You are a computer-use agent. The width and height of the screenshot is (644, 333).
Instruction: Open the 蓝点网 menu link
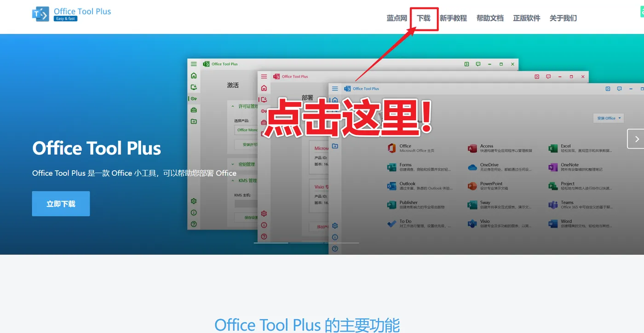[x=397, y=18]
